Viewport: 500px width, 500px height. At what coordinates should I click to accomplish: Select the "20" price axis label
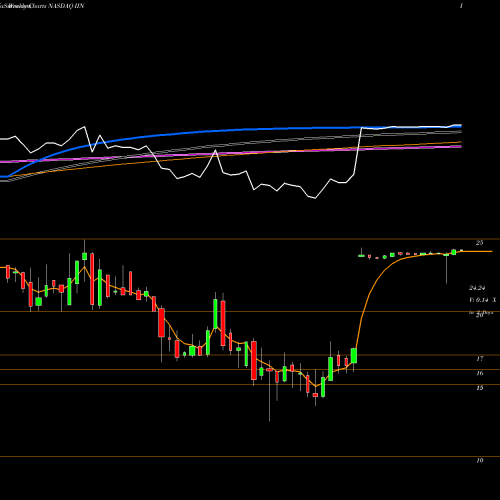[479, 315]
